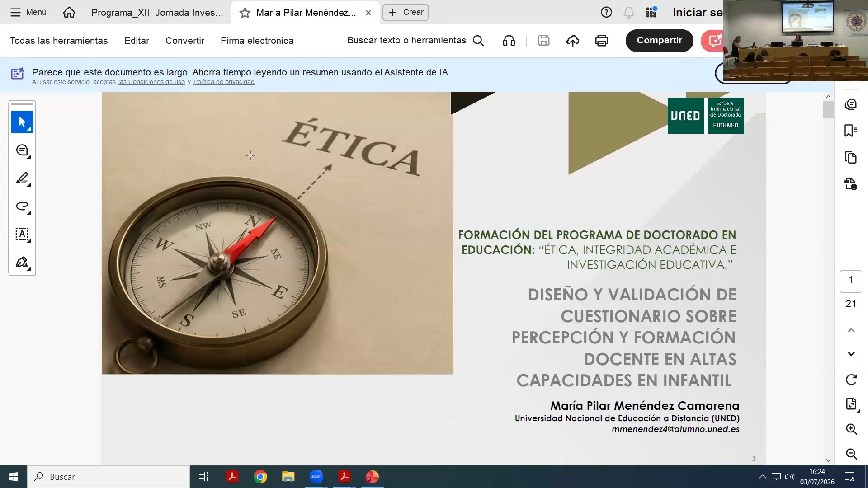Click Iniciar sesión
The width and height of the screenshot is (868, 488).
698,12
